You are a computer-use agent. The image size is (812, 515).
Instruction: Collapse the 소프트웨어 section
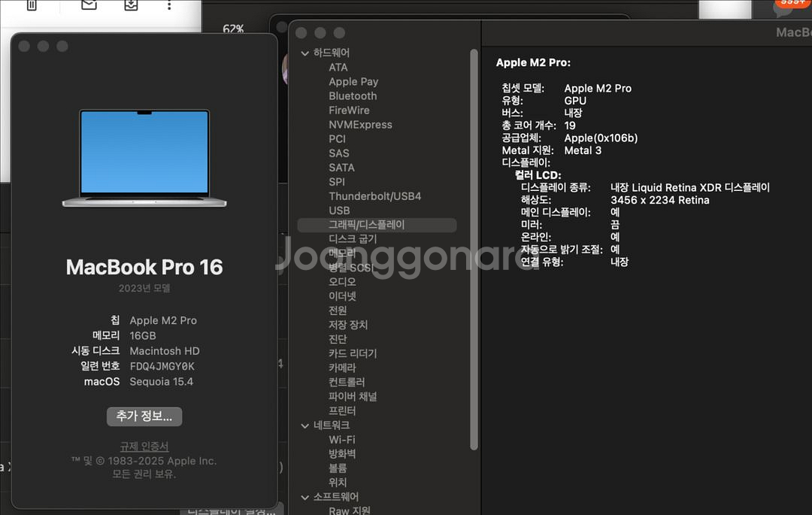pos(305,497)
